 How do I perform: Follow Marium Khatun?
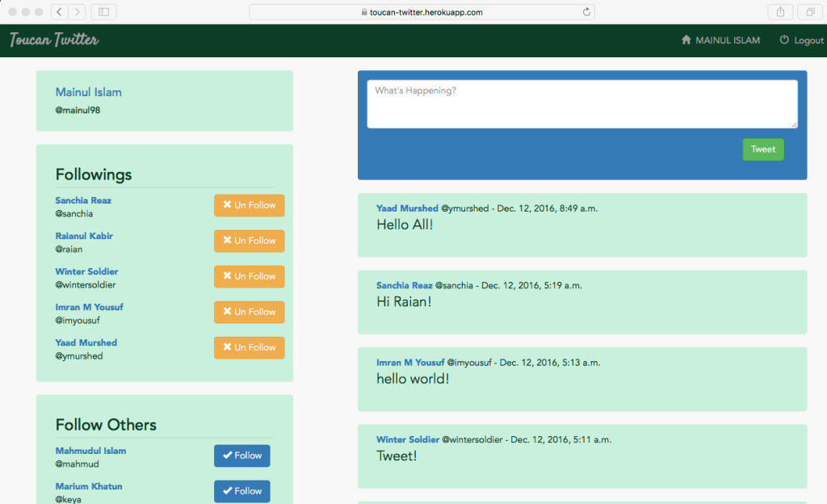(x=241, y=491)
